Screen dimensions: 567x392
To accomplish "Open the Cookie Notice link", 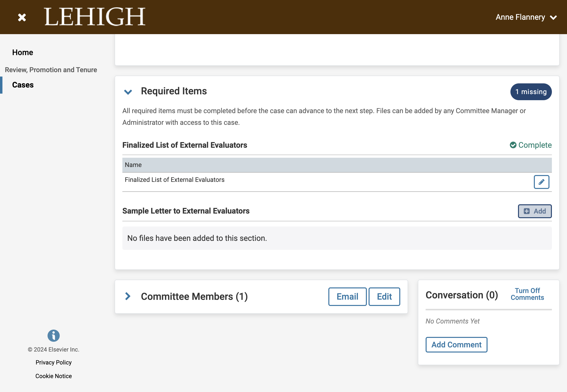I will (x=54, y=376).
